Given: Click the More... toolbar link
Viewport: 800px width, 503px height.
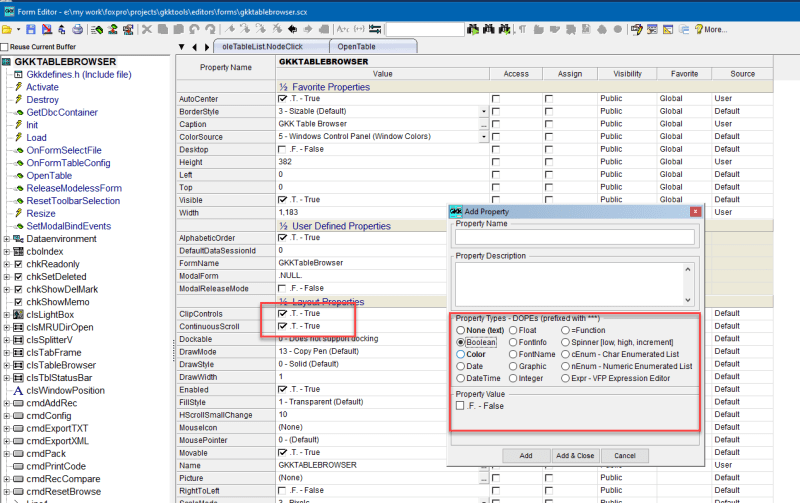Looking at the screenshot, I should click(x=716, y=30).
